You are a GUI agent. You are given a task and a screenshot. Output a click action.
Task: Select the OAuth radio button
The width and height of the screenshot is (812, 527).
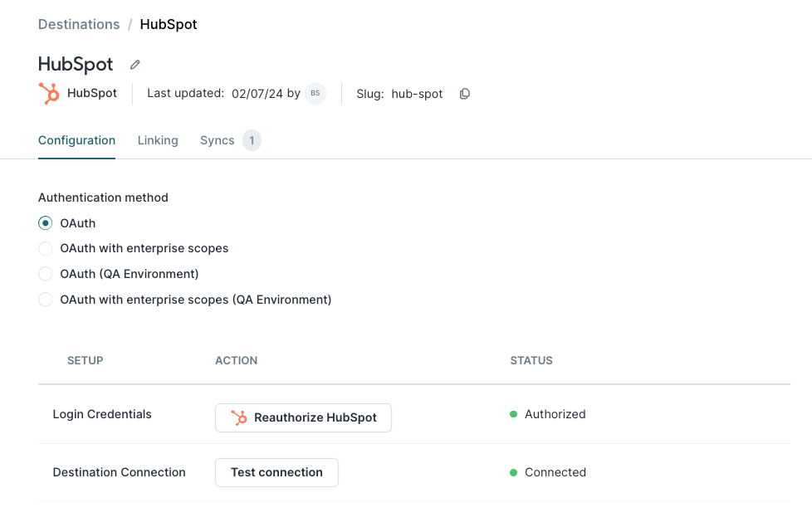click(x=45, y=223)
